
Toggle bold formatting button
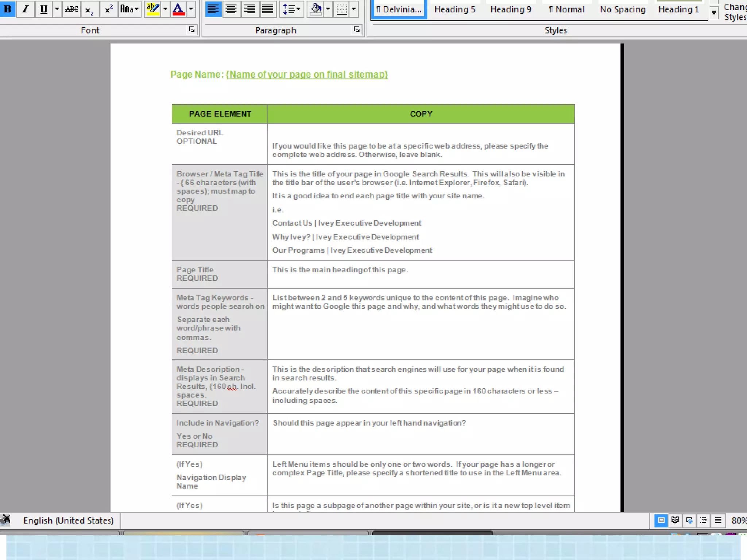pyautogui.click(x=7, y=9)
